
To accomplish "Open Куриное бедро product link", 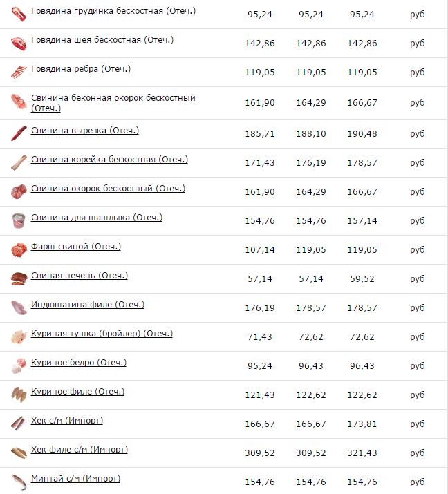I will [79, 362].
